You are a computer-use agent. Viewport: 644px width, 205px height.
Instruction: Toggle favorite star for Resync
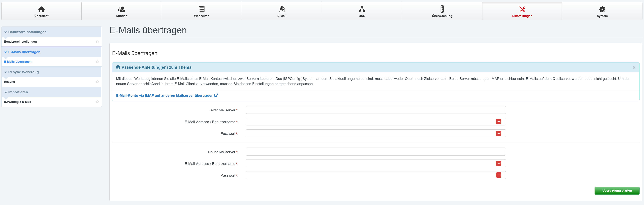point(97,81)
